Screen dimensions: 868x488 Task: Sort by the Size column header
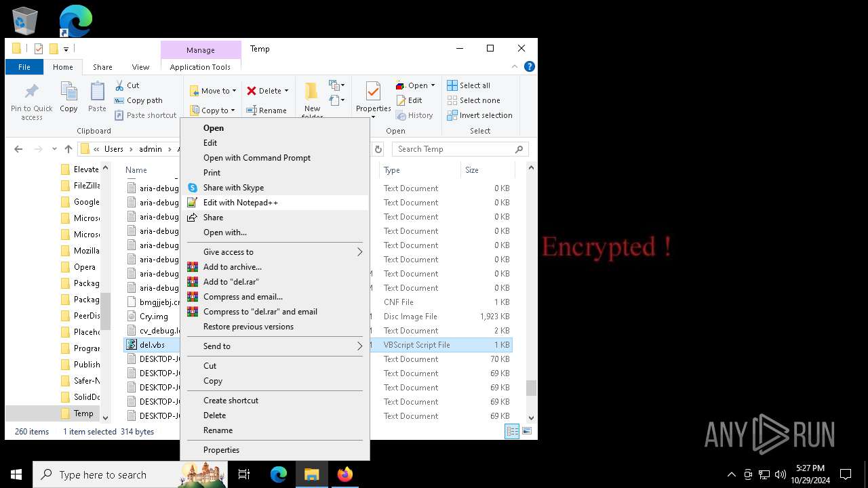(488, 170)
